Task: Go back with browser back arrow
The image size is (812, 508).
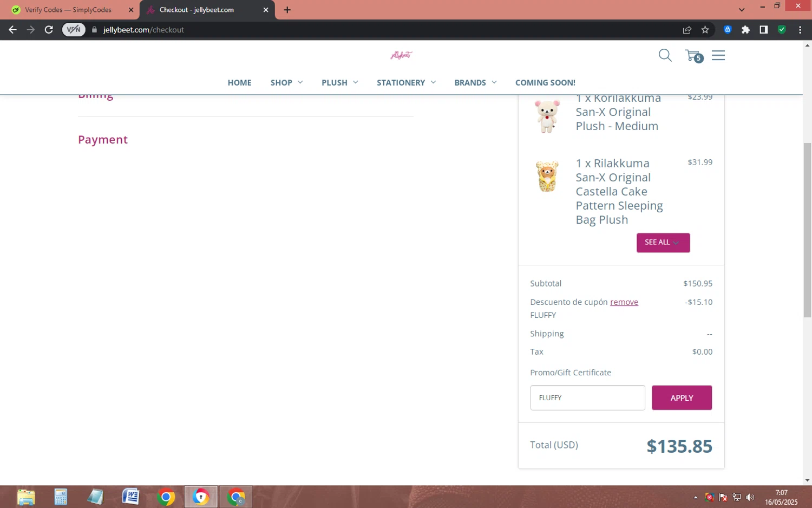Action: tap(12, 30)
